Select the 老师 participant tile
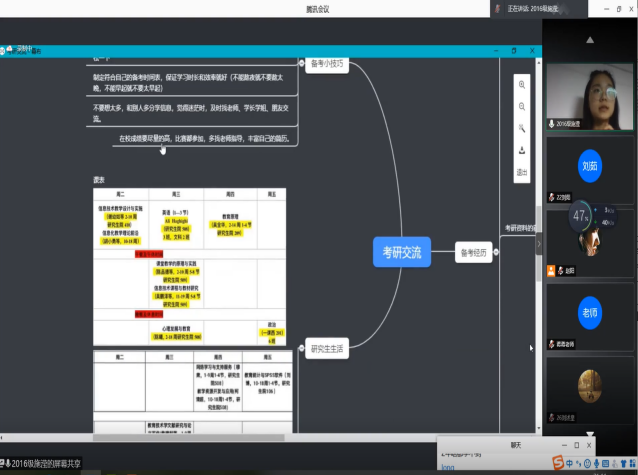Screen dimensions: 638x475 click(x=590, y=313)
